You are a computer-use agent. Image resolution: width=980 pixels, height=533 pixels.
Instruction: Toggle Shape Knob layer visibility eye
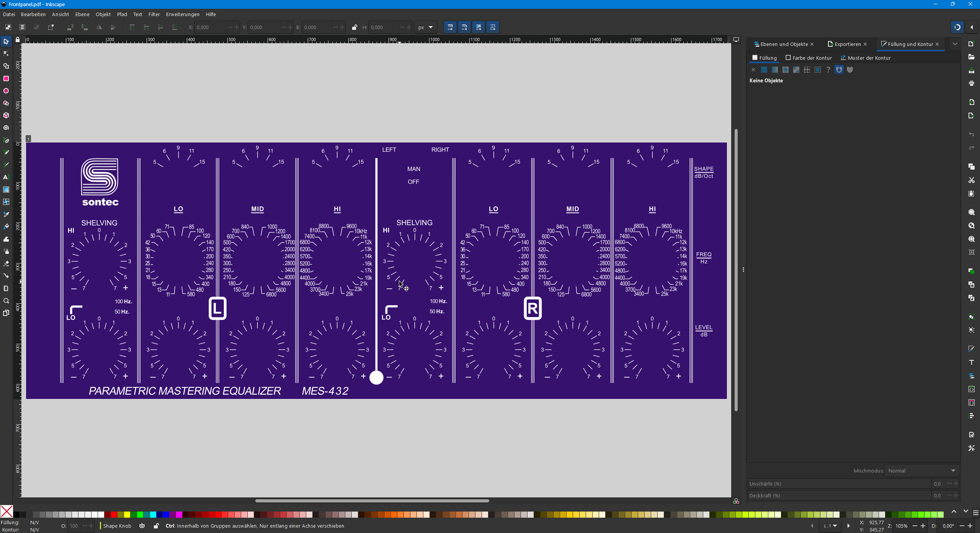(x=142, y=526)
